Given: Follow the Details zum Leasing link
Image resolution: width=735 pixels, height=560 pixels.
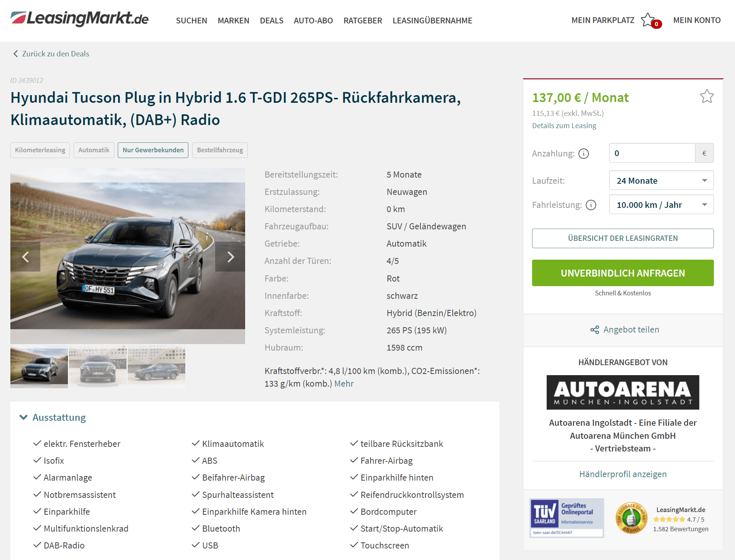Looking at the screenshot, I should [x=564, y=125].
